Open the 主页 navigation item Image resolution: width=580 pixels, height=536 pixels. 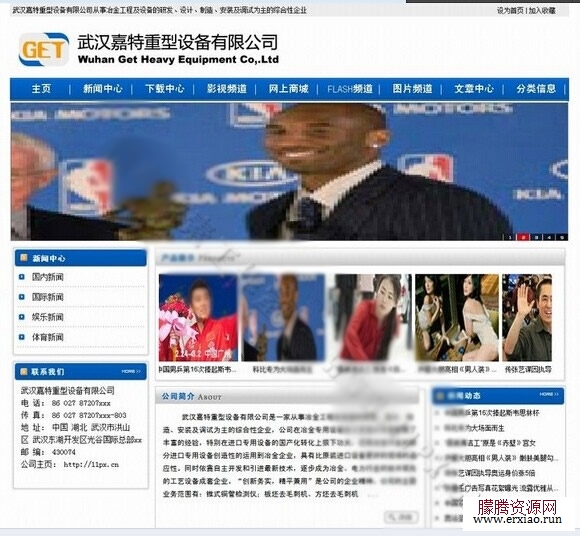tap(41, 89)
